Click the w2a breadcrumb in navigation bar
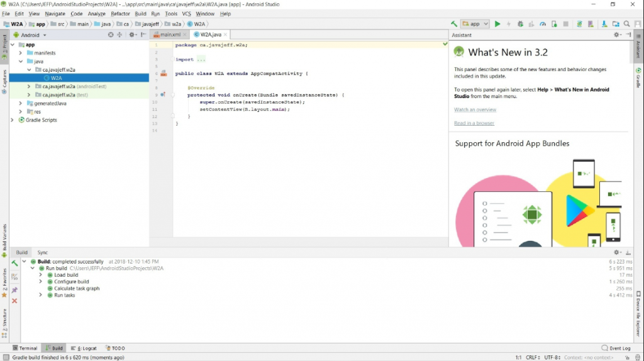Viewport: 644px width, 361px height. click(x=173, y=24)
